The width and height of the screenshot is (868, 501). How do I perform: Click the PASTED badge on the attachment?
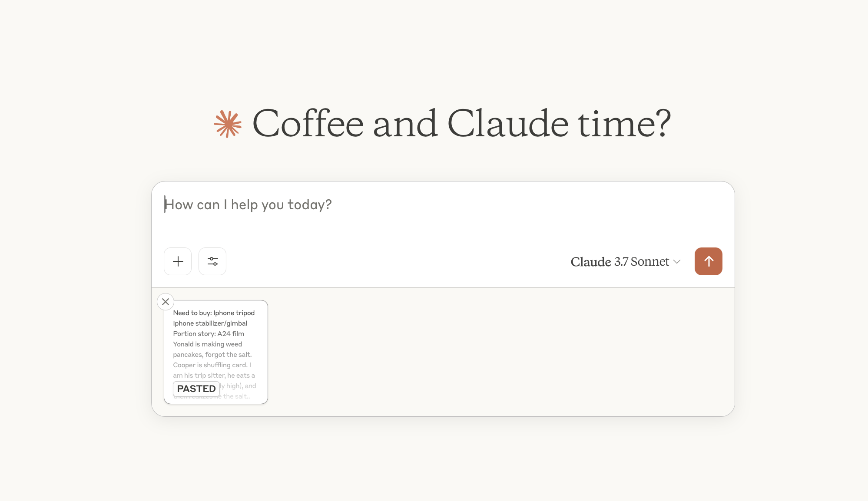coord(196,389)
